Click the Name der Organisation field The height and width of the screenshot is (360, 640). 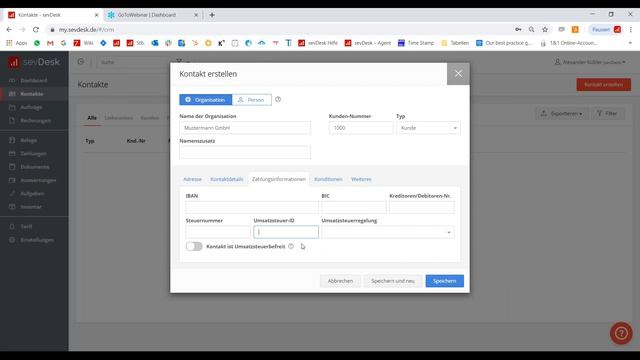[245, 128]
